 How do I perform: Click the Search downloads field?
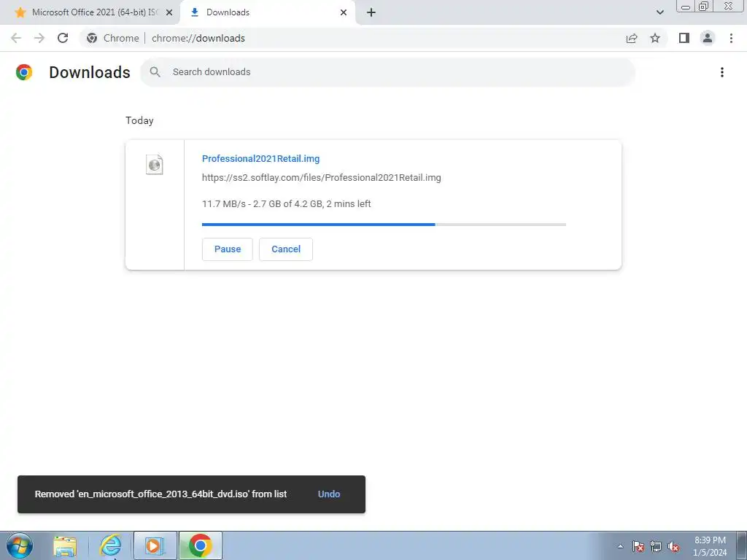point(388,72)
